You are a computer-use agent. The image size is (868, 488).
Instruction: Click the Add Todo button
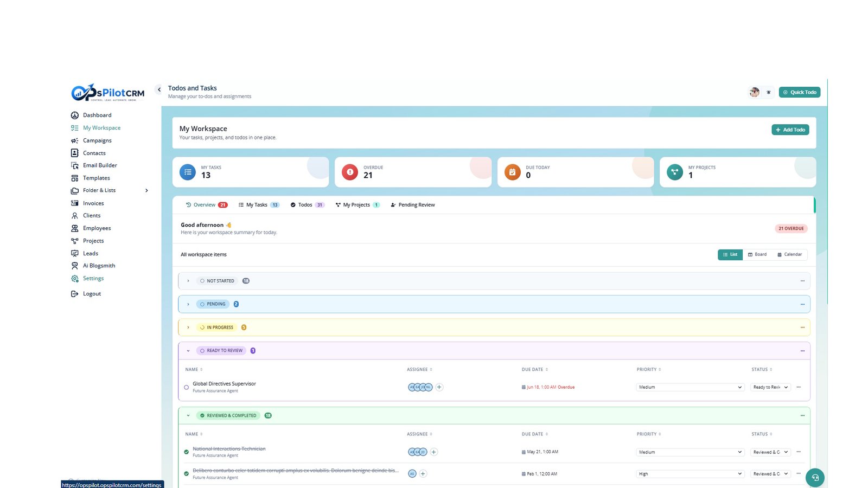(x=790, y=130)
